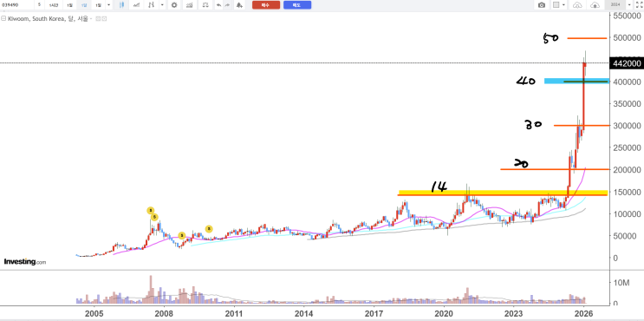This screenshot has height=321, width=644.
Task: Expand the dropdown next to 2014
Action: click(x=629, y=5)
